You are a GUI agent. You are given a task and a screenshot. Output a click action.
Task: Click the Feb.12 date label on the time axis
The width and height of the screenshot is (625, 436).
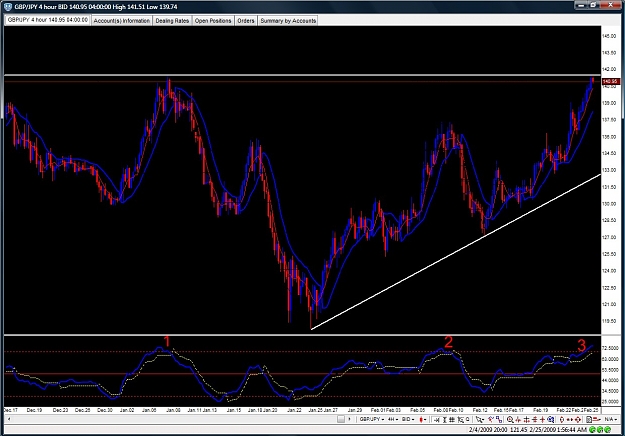pos(480,410)
